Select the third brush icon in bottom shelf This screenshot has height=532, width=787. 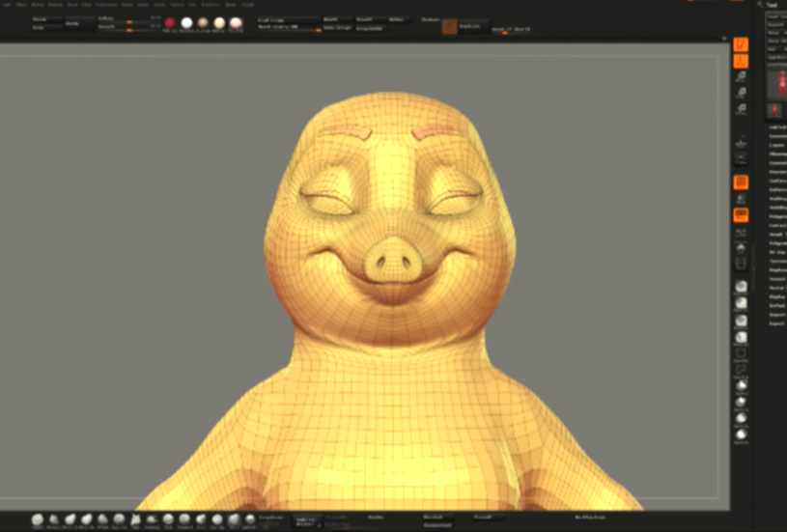click(x=70, y=520)
